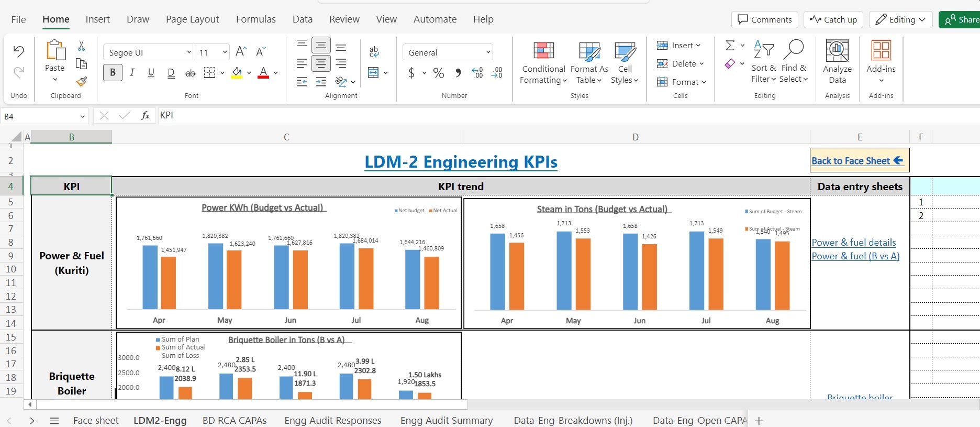The image size is (980, 427).
Task: Open the Segoe UI font name dropdown
Action: click(x=189, y=52)
